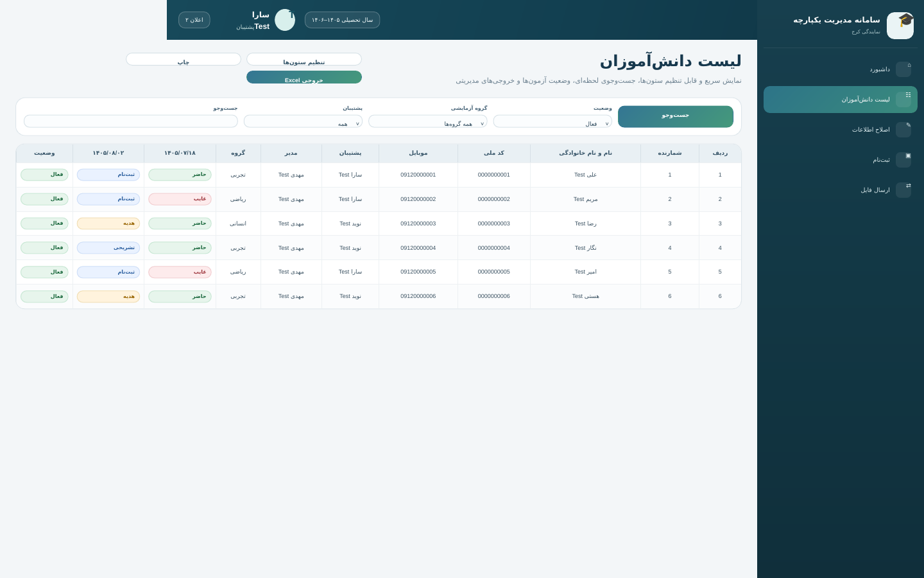Click فعال status badge in هستی Test row

tap(44, 297)
